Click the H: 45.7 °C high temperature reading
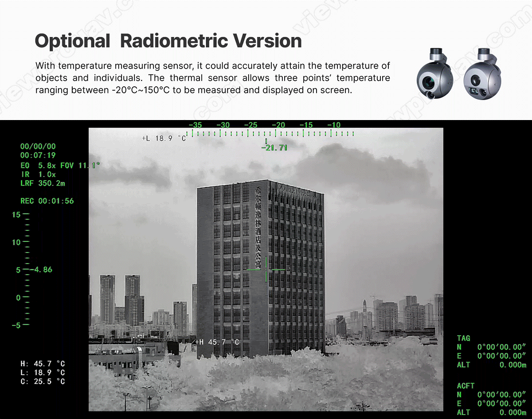 coord(43,364)
